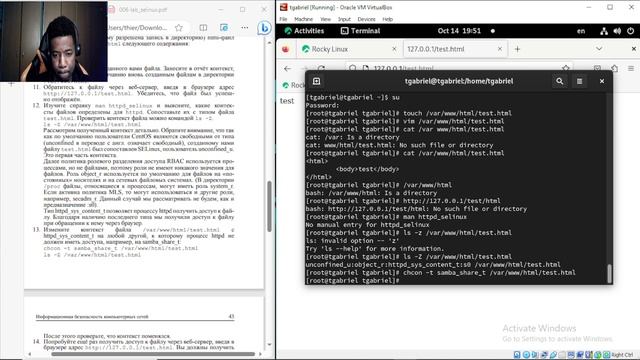Click the network icon in GNOME top bar
This screenshot has width=640, height=360.
604,31
